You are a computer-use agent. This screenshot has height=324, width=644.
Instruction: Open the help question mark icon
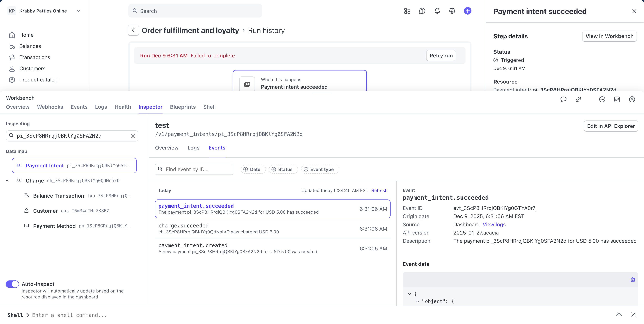pyautogui.click(x=422, y=11)
